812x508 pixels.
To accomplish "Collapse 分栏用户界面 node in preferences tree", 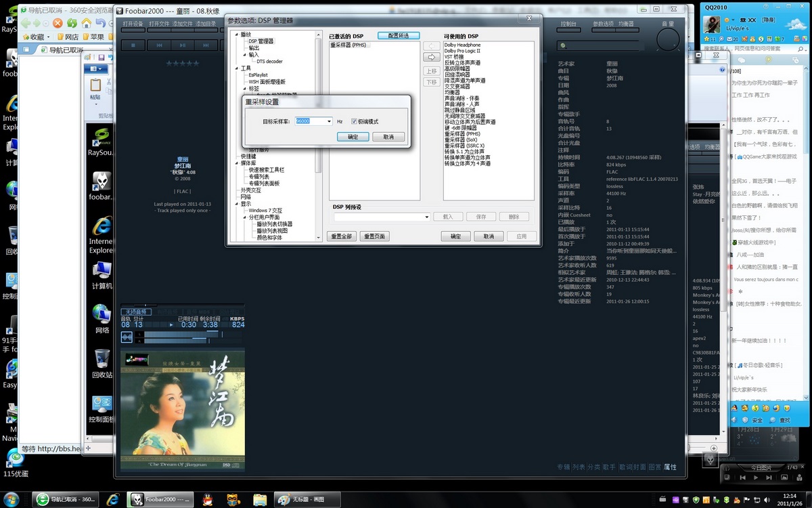I will pyautogui.click(x=245, y=217).
